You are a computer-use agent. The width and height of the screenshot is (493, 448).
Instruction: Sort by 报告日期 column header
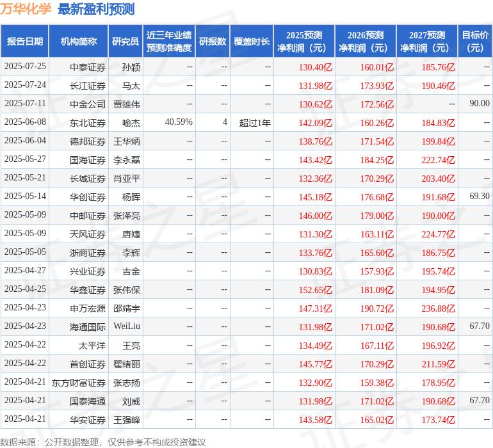click(x=25, y=42)
